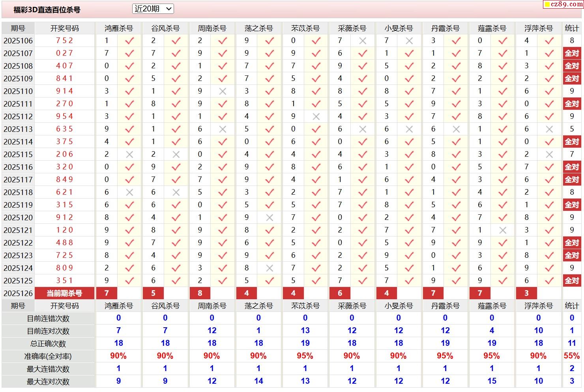584x392 pixels.
Task: Click the 目前连对次数 row label
Action: [x=48, y=331]
